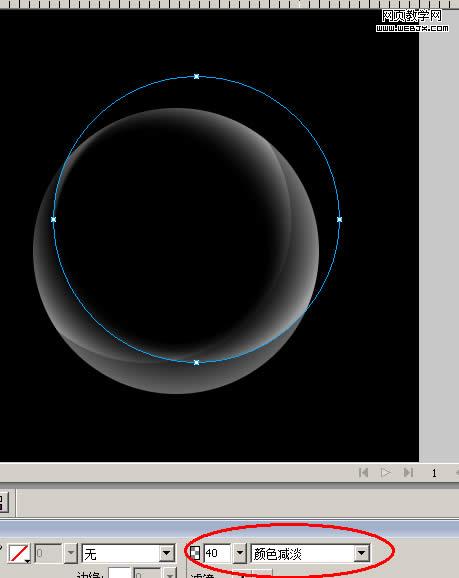Jump to the last frame
Image resolution: width=459 pixels, height=578 pixels.
408,472
